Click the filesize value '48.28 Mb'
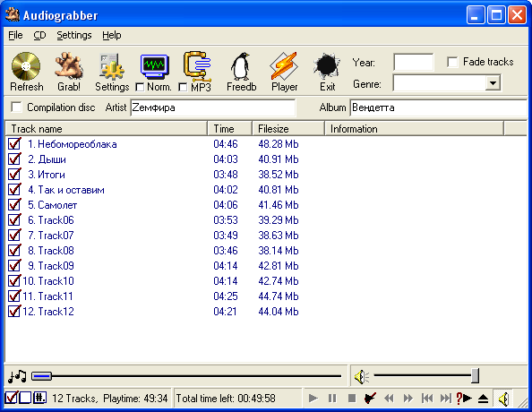 [x=279, y=144]
